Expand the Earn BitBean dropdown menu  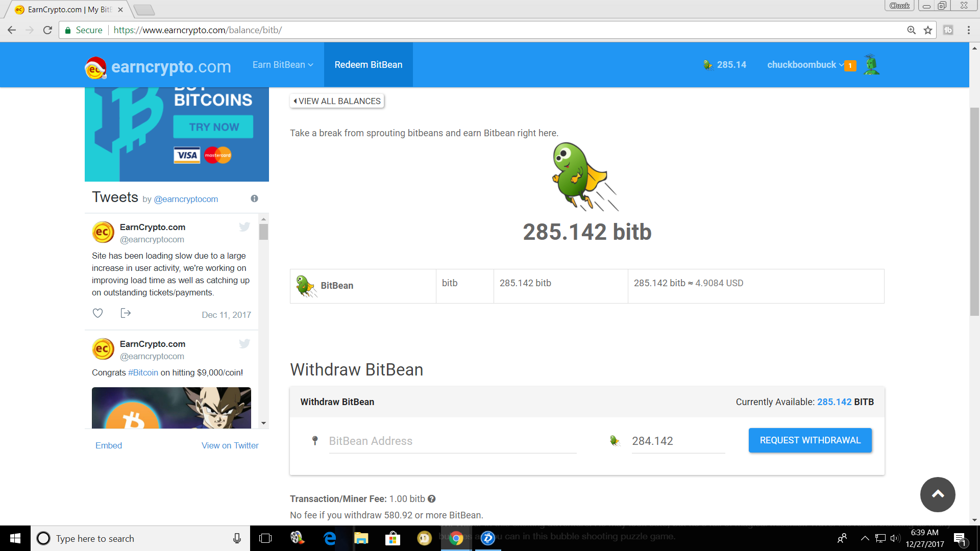click(x=282, y=65)
